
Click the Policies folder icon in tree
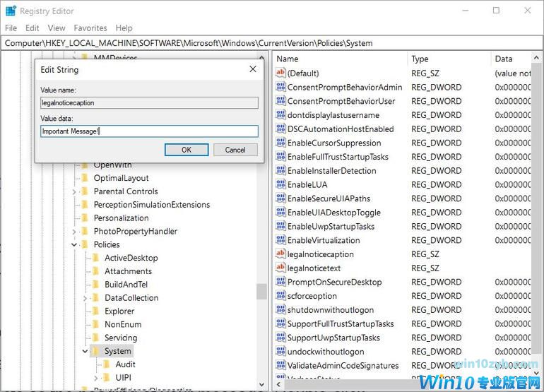[x=85, y=244]
